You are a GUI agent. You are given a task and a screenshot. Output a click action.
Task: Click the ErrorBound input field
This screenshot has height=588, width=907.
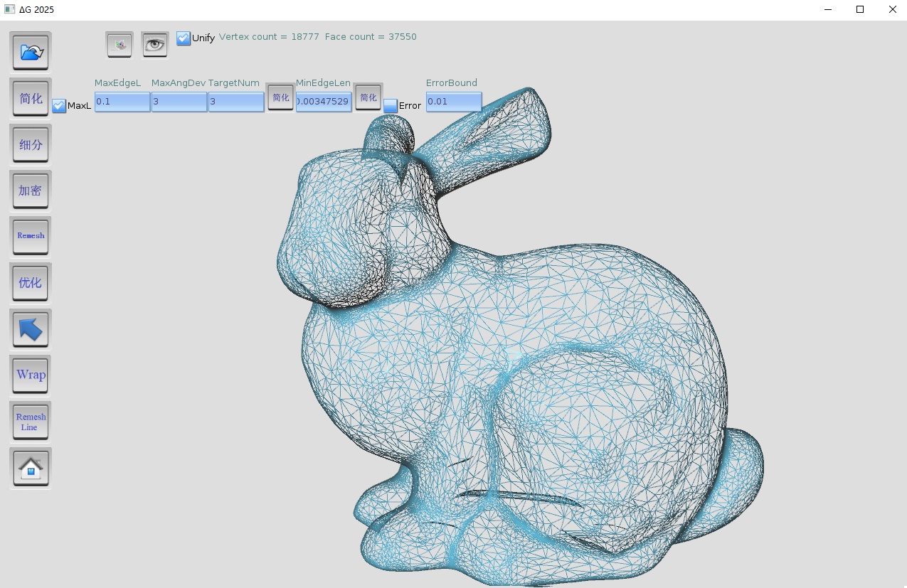click(454, 102)
